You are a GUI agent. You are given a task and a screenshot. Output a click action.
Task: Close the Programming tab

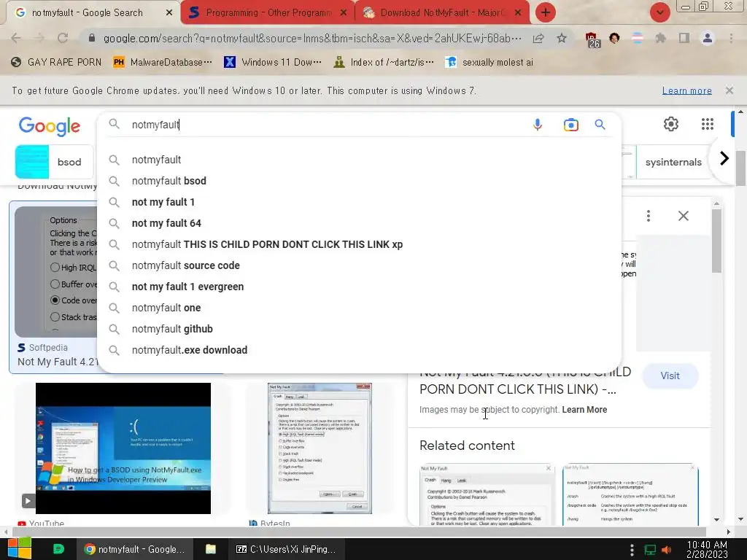click(x=343, y=13)
